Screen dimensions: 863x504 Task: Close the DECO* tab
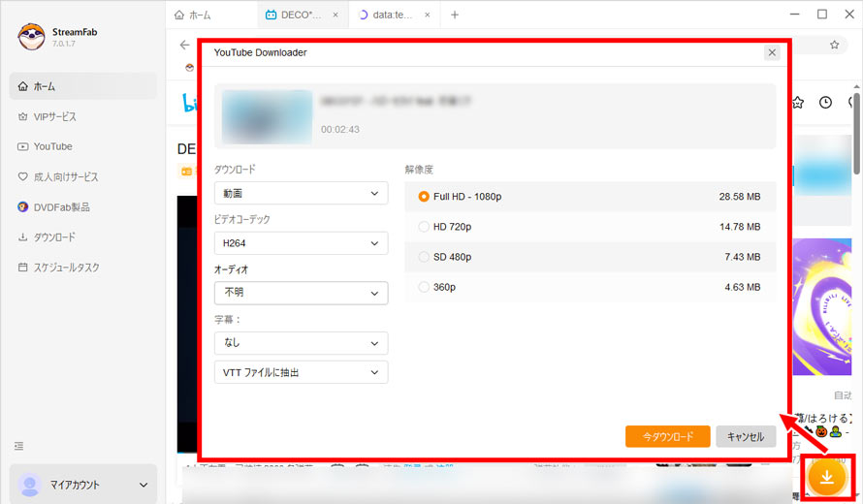point(336,15)
